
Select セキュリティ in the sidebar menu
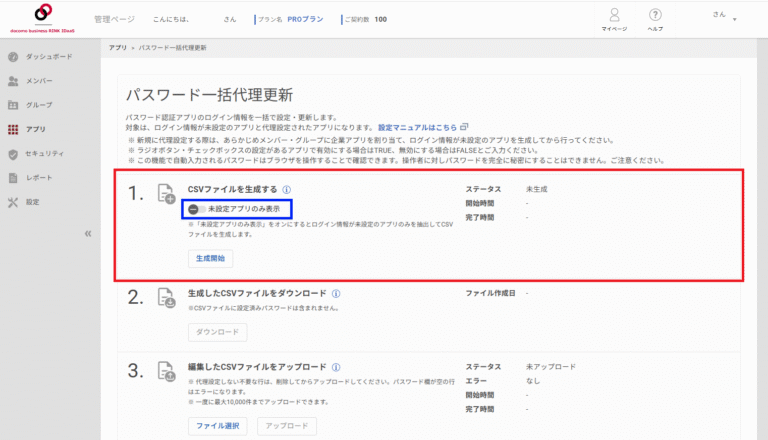(45, 153)
